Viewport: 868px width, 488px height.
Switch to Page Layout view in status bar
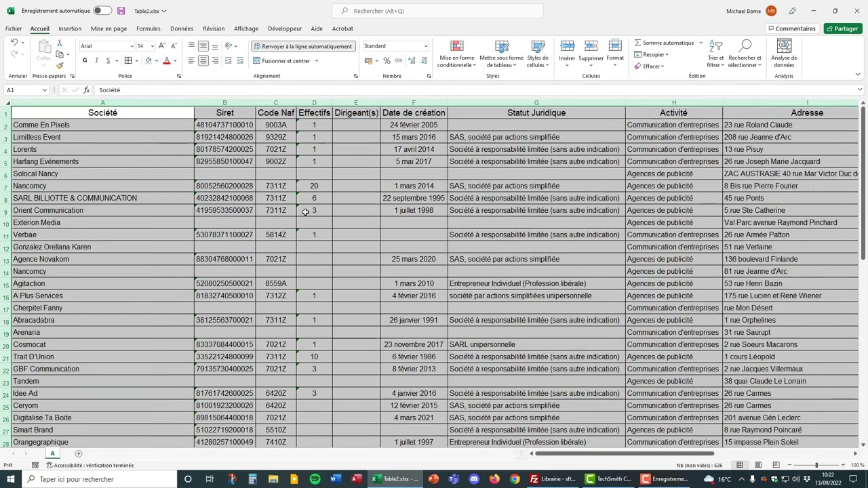(x=757, y=465)
